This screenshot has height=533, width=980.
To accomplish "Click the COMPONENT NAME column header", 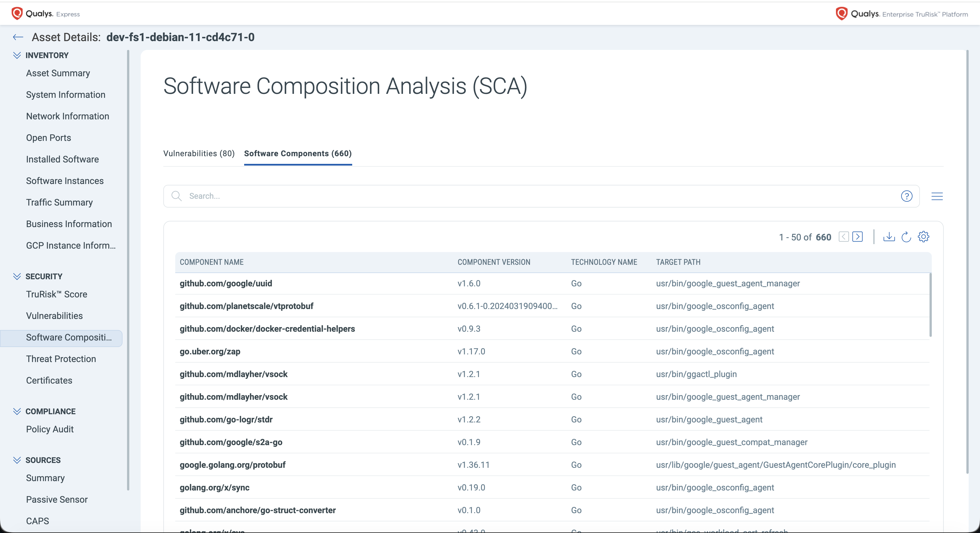I will 212,262.
